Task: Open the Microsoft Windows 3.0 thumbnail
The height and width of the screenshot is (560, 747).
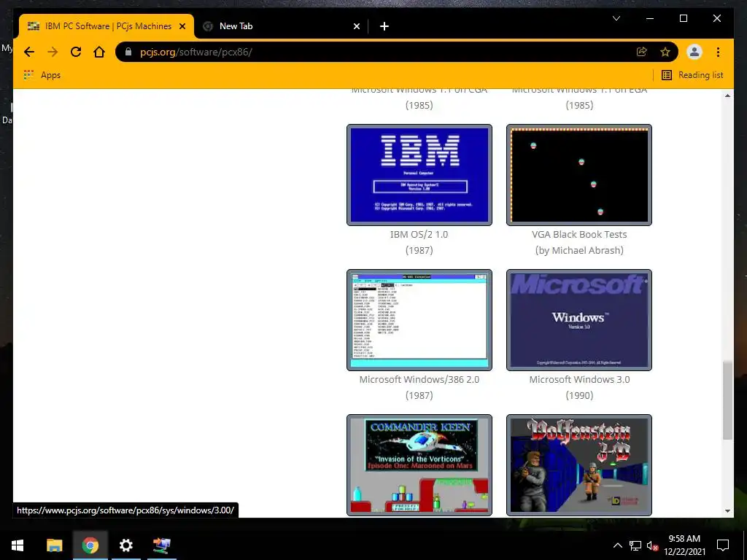Action: point(578,320)
